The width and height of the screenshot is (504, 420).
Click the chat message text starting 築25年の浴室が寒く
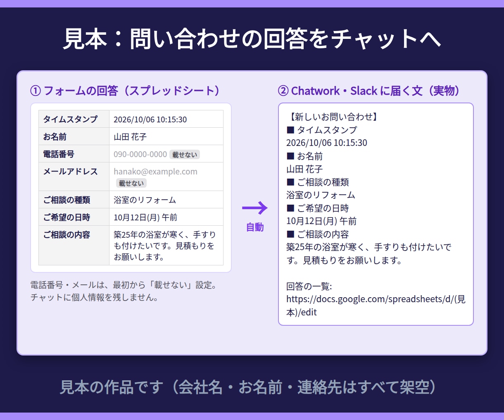369,254
